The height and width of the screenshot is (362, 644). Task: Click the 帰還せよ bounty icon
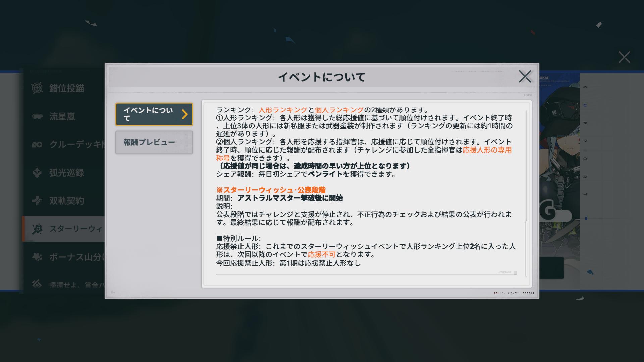pyautogui.click(x=37, y=284)
